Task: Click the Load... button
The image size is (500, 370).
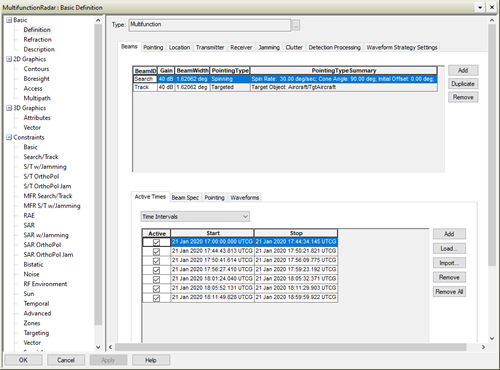Action: pos(449,249)
